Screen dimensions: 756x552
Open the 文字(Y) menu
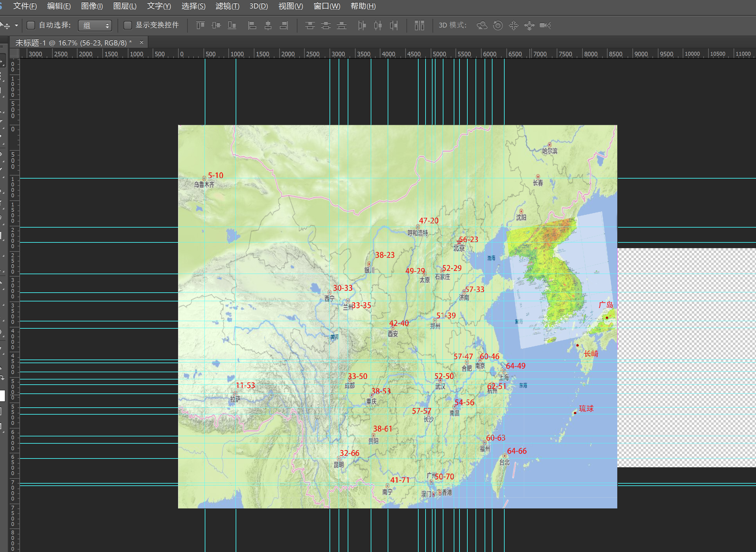159,6
